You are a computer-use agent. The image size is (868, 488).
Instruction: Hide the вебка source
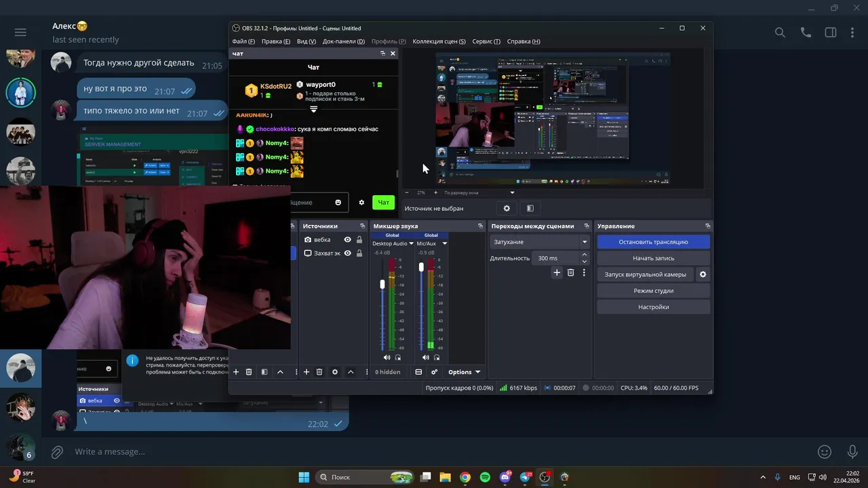point(348,240)
